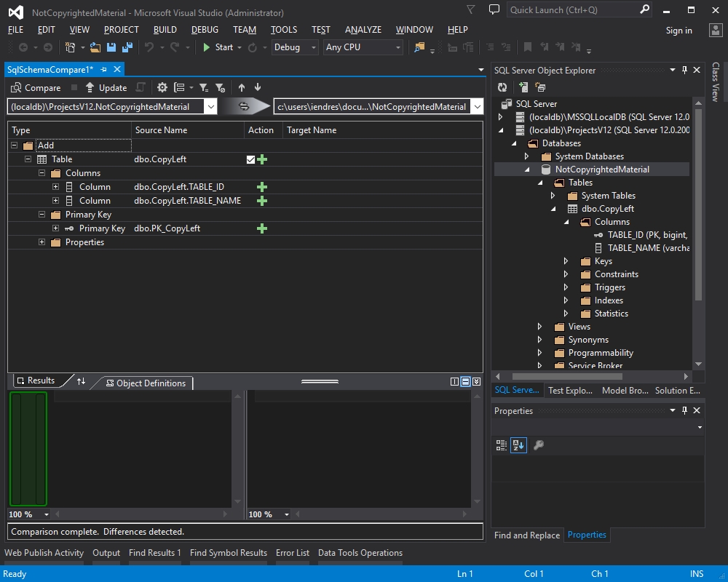728x582 pixels.
Task: Click the horizontal split layout icon
Action: pyautogui.click(x=465, y=381)
